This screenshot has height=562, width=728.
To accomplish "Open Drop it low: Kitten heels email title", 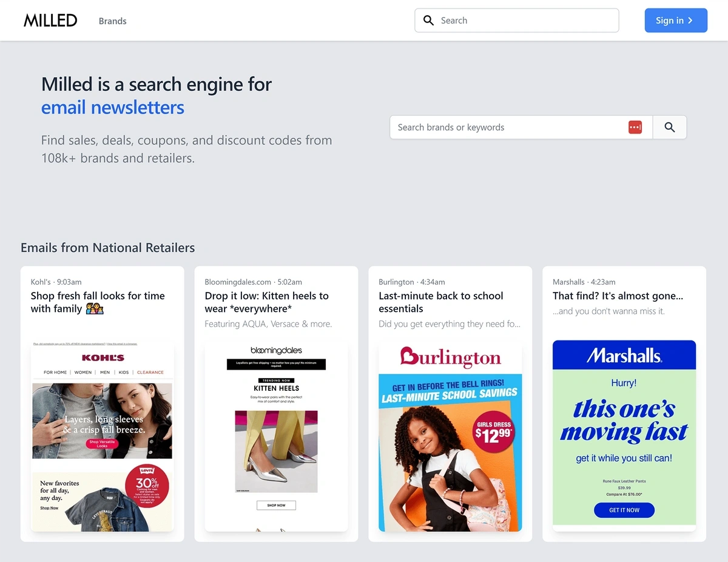I will coord(267,302).
